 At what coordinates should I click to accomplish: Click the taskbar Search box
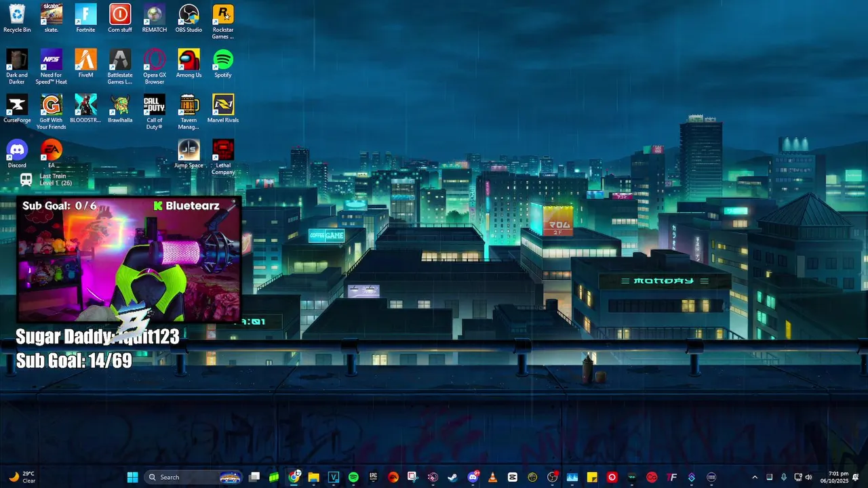point(194,477)
